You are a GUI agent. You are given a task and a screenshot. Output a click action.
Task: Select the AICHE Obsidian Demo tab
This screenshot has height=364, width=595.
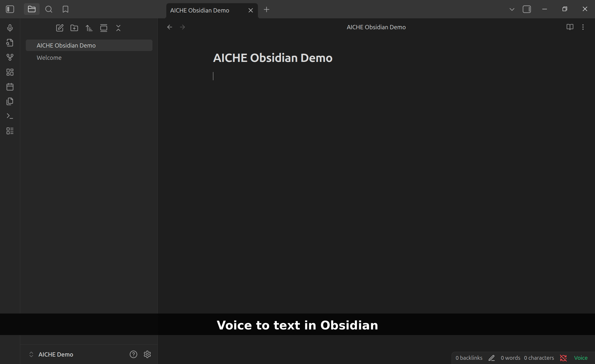(x=199, y=10)
